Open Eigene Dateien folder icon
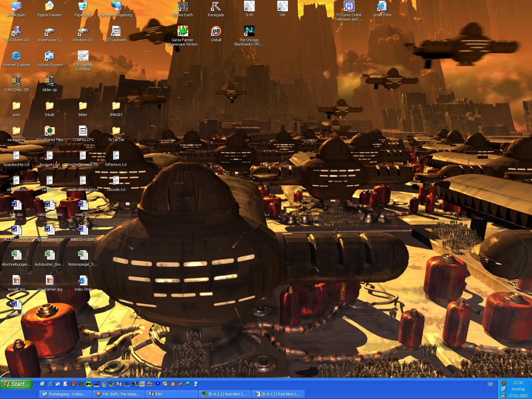 [x=50, y=9]
